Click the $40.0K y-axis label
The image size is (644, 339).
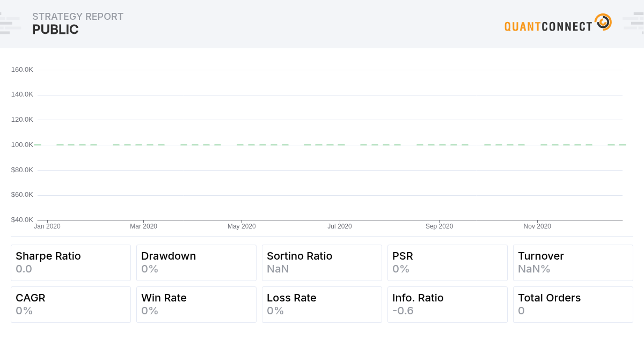coord(22,220)
